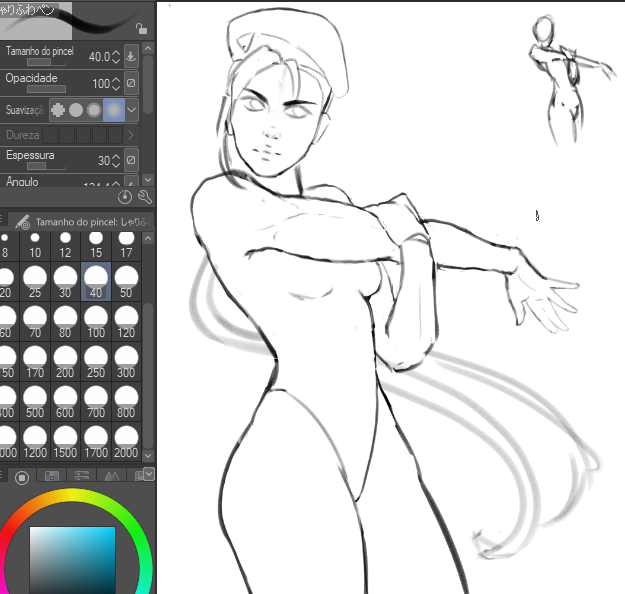Adjust the Opacidade slider
Image resolution: width=625 pixels, height=594 pixels.
click(46, 89)
